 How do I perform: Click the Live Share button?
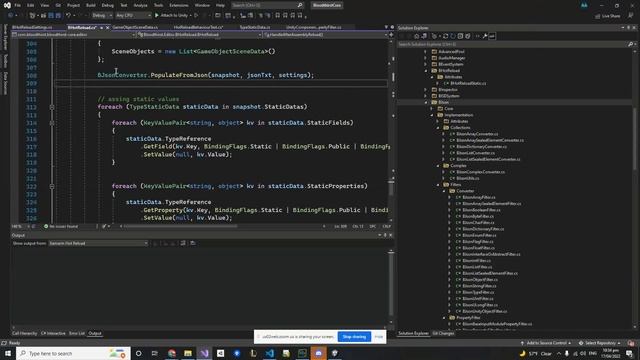607,16
